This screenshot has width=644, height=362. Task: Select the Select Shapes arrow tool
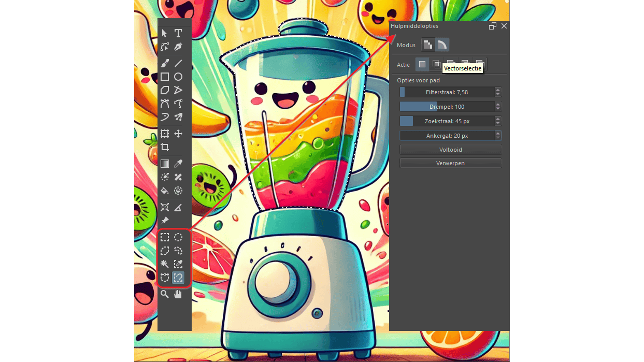click(165, 33)
